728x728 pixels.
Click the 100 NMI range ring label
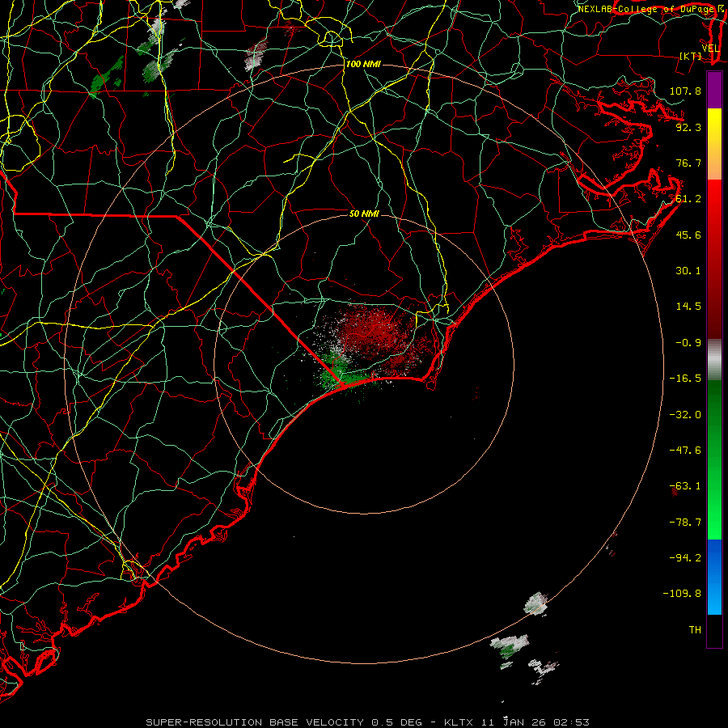pos(363,64)
